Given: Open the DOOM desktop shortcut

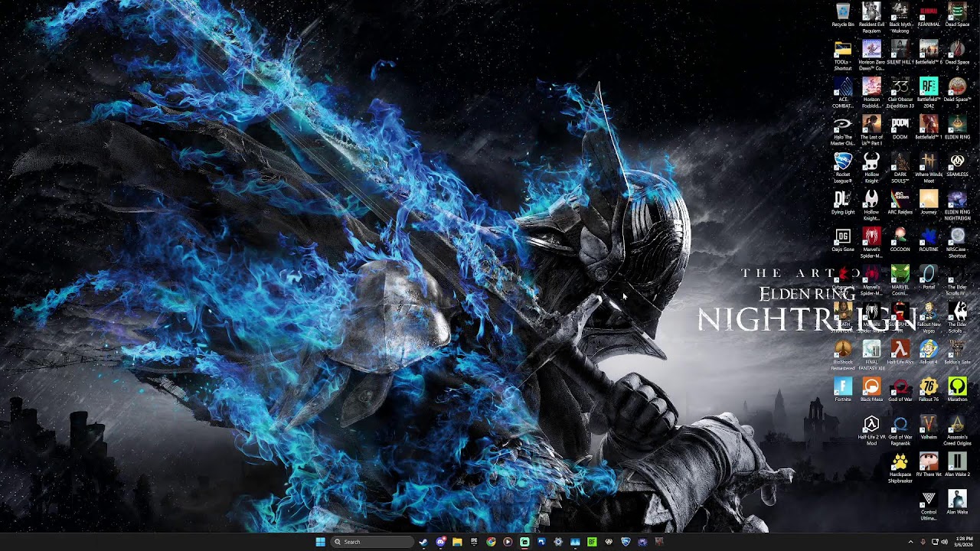Looking at the screenshot, I should (x=900, y=127).
